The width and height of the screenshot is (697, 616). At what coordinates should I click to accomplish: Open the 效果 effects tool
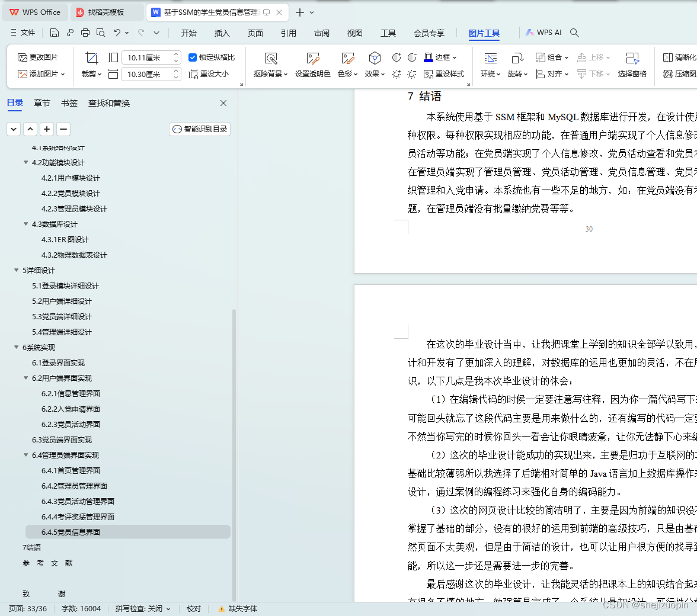pos(375,65)
